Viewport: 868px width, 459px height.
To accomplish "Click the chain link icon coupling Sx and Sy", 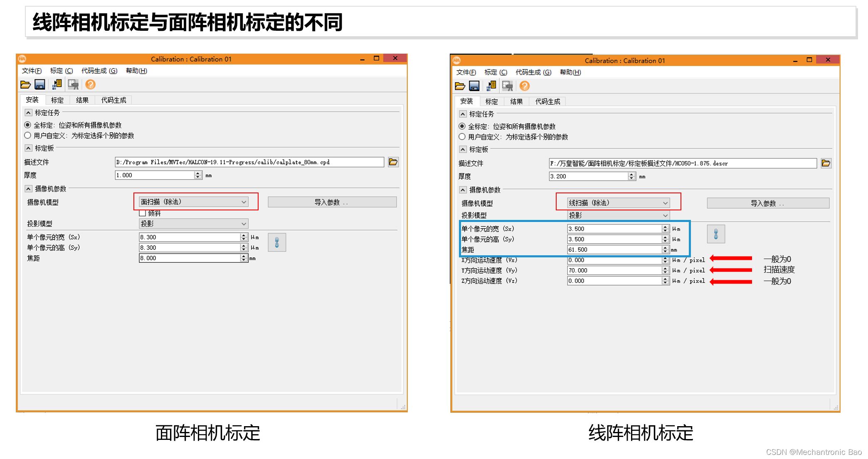I will tap(277, 242).
